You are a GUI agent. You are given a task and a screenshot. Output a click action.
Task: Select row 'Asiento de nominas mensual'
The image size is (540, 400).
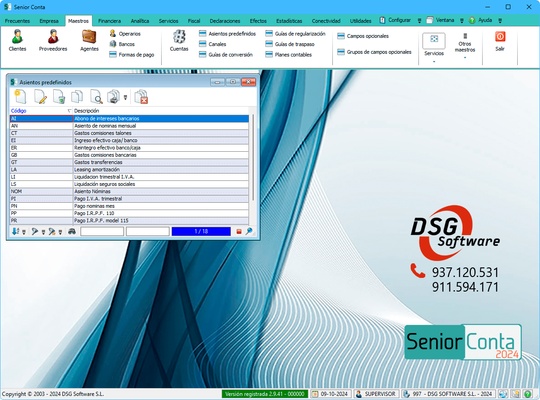tap(129, 126)
